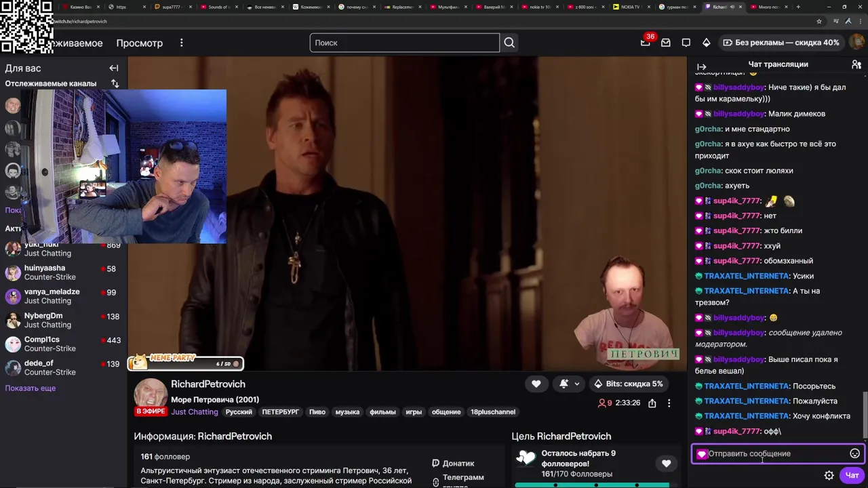Open the emote picker smiley in chat input
Screen dimensions: 868x488
point(854,453)
